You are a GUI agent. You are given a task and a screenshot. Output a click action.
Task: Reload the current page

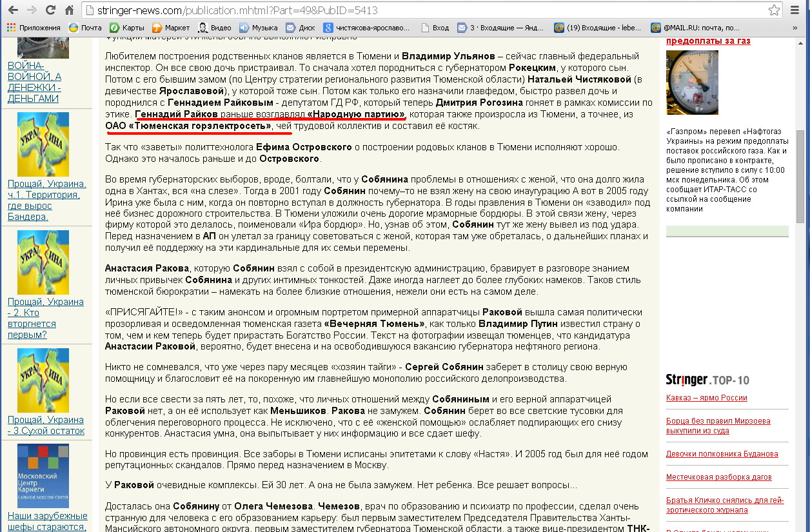point(50,10)
